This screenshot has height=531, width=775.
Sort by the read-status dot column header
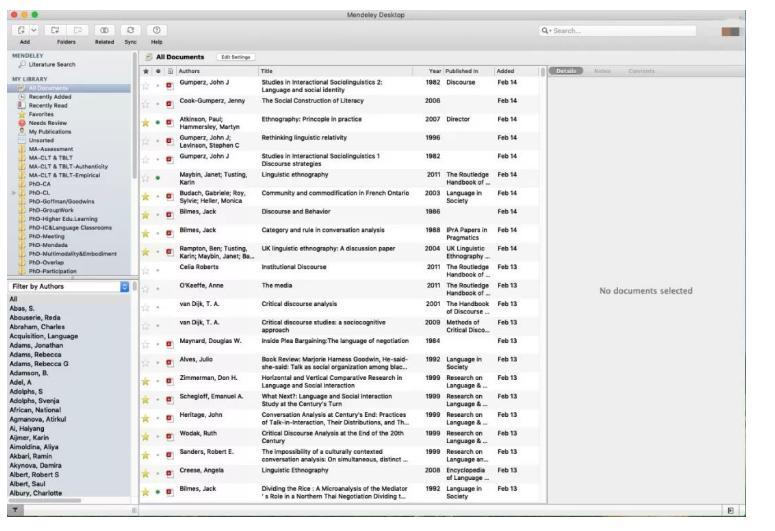tap(158, 71)
